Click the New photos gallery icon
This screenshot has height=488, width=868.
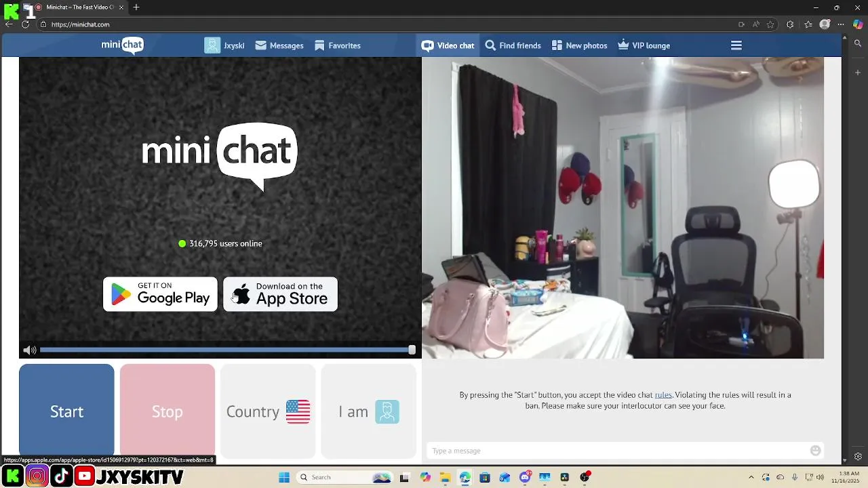[557, 45]
